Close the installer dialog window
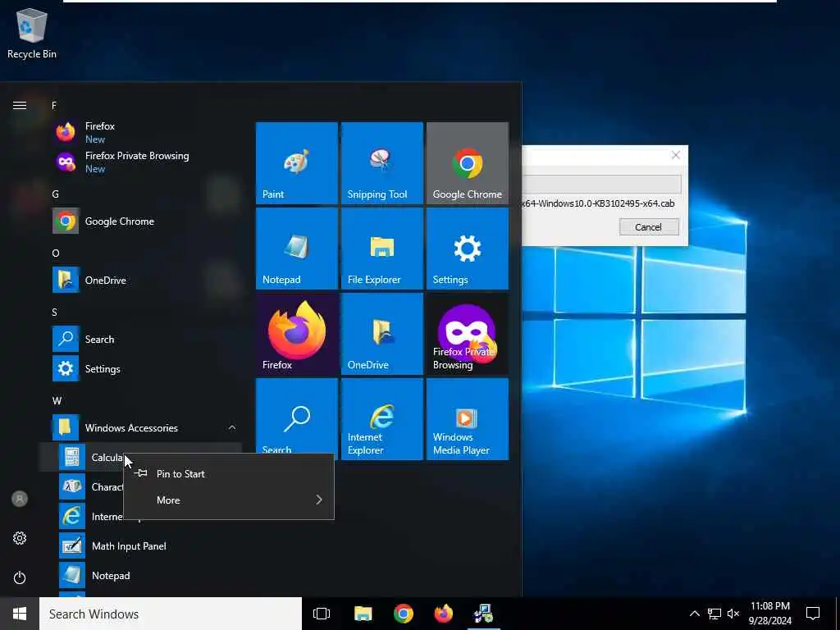The height and width of the screenshot is (630, 840). 676,155
